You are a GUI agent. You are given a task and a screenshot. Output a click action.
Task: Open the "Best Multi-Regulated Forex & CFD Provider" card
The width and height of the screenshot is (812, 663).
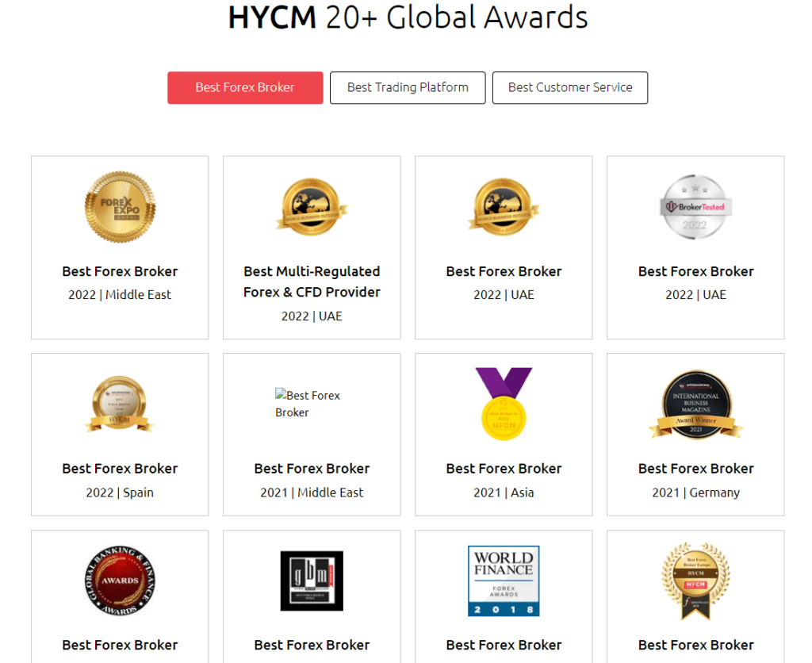(x=311, y=247)
